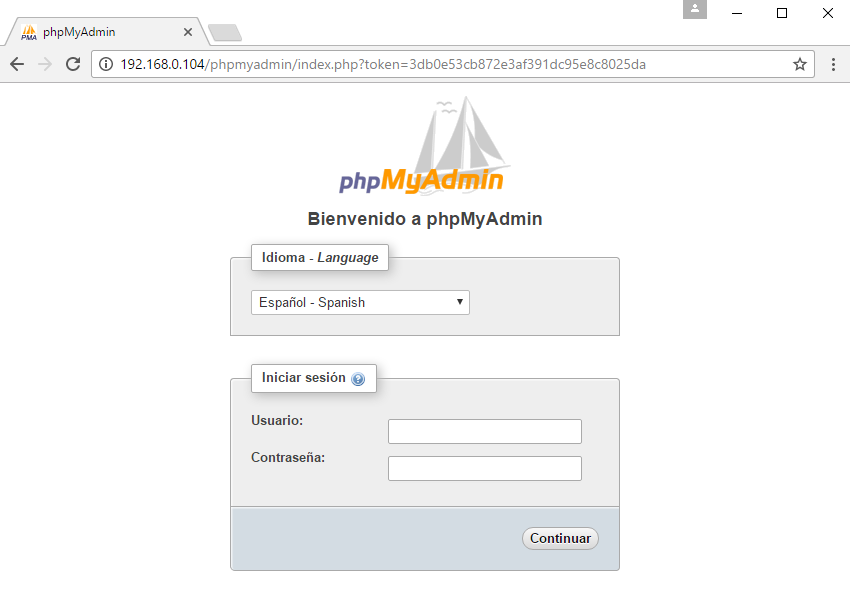Focus the Usuario input field
Image resolution: width=850 pixels, height=600 pixels.
coord(485,431)
